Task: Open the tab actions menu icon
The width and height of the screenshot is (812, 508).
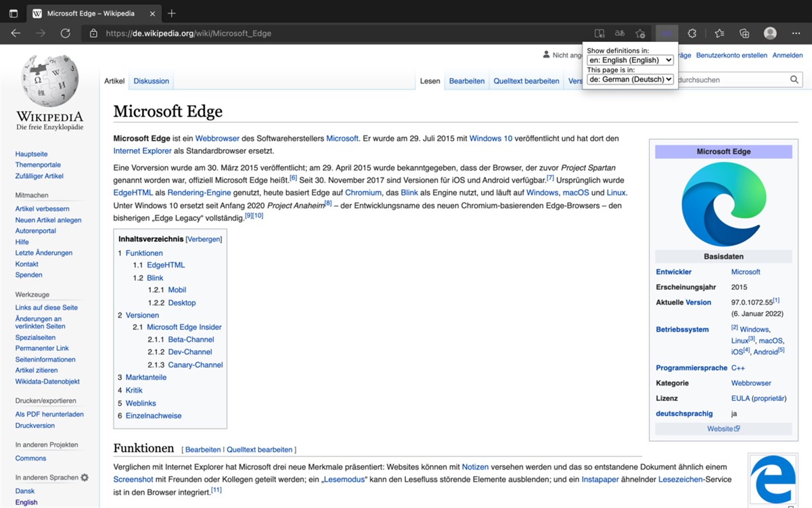Action: (x=14, y=14)
